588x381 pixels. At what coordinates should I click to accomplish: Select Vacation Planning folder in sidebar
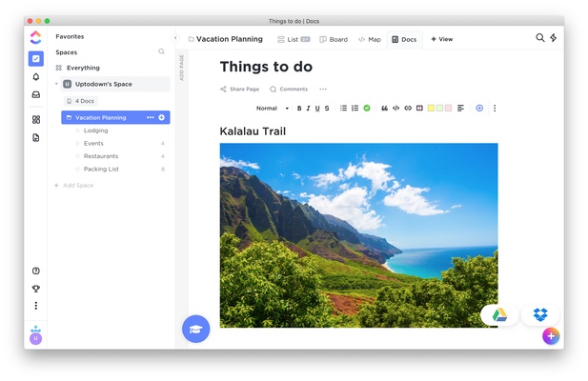pyautogui.click(x=115, y=118)
